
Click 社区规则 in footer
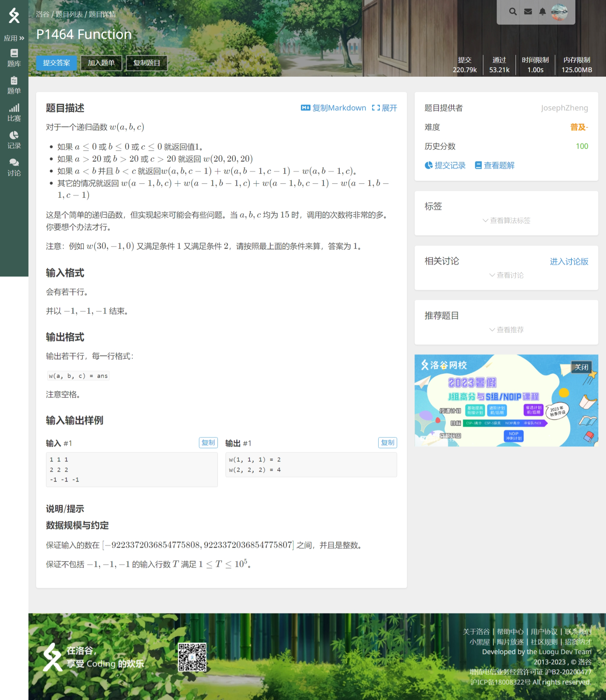(544, 642)
